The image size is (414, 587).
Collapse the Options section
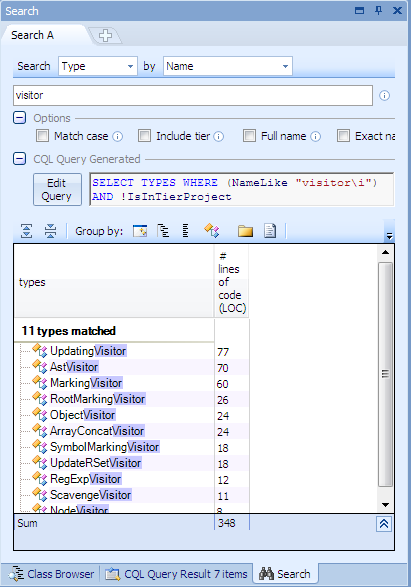[x=19, y=118]
